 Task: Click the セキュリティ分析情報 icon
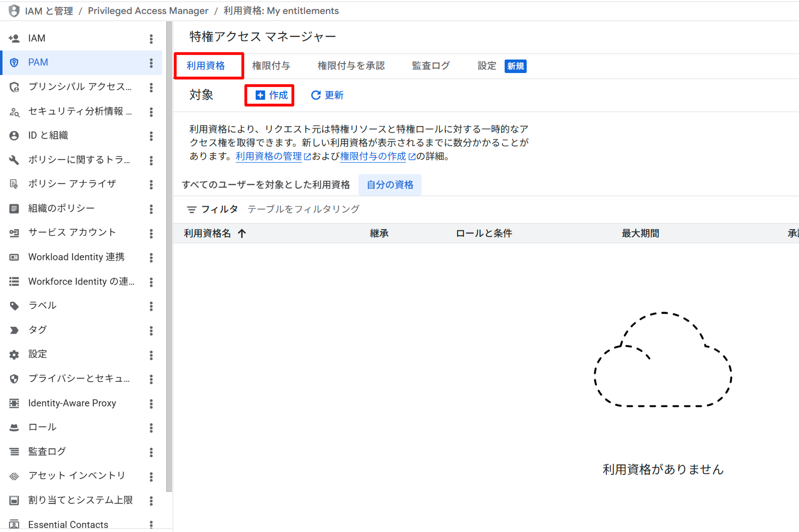click(x=14, y=112)
